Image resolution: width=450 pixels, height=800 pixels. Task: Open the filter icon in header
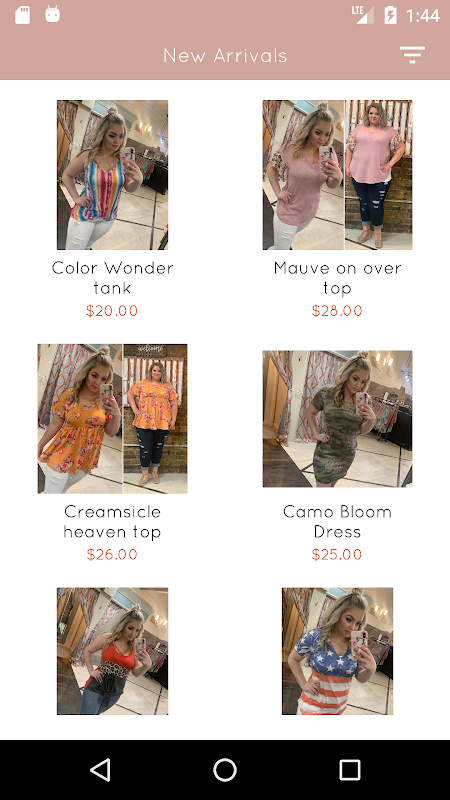tap(412, 55)
